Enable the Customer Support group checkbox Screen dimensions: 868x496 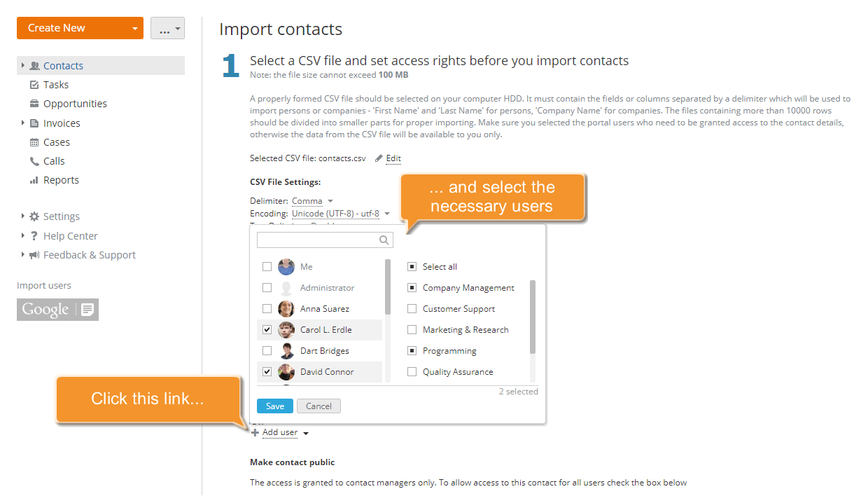pyautogui.click(x=411, y=308)
